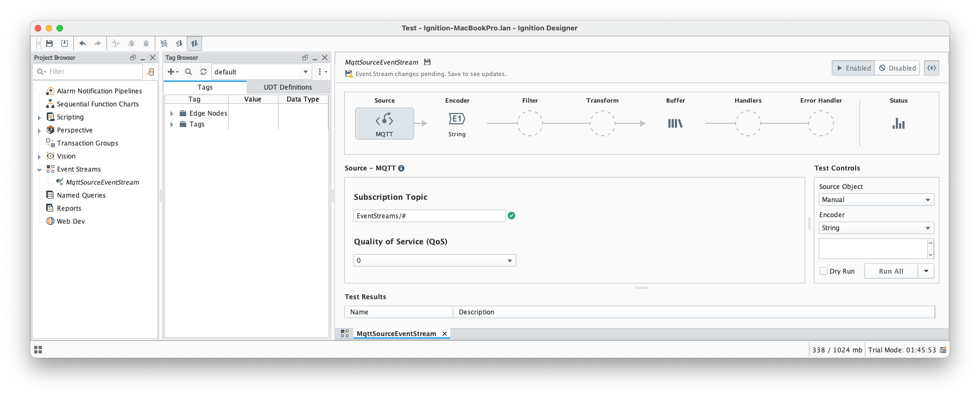Open the Source Object Manual dropdown
980x398 pixels.
pos(876,200)
